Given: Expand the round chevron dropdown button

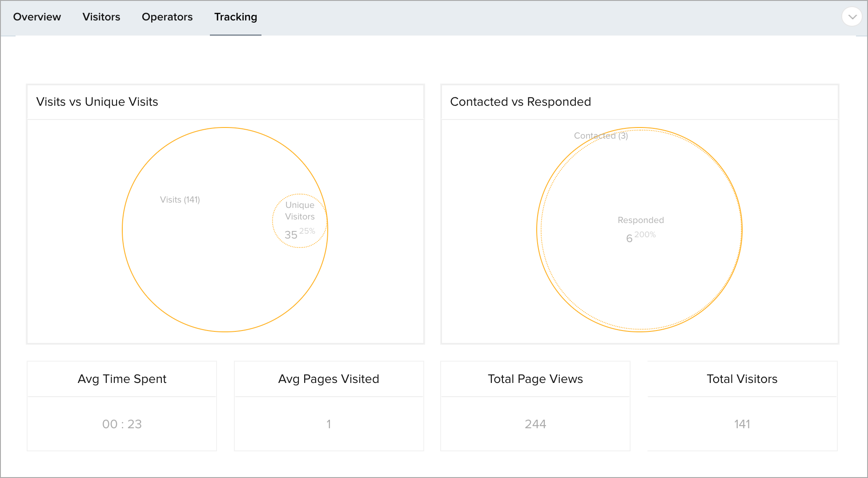Looking at the screenshot, I should [852, 17].
